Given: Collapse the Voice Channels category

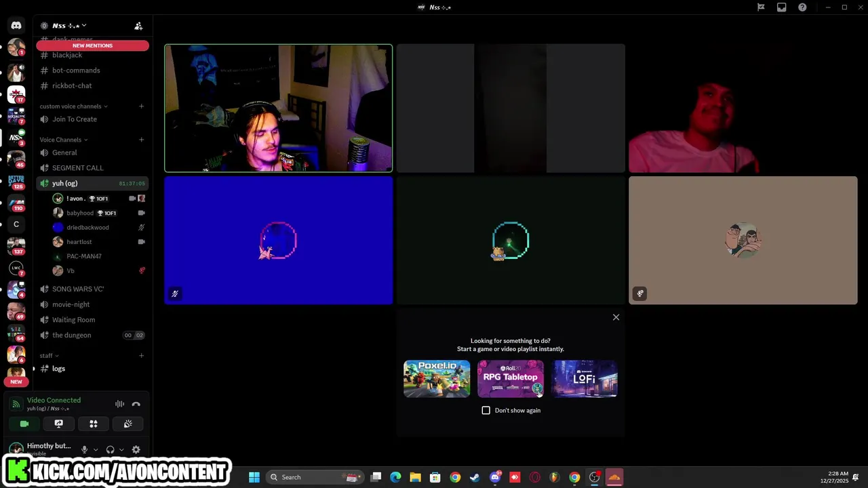Looking at the screenshot, I should [64, 140].
